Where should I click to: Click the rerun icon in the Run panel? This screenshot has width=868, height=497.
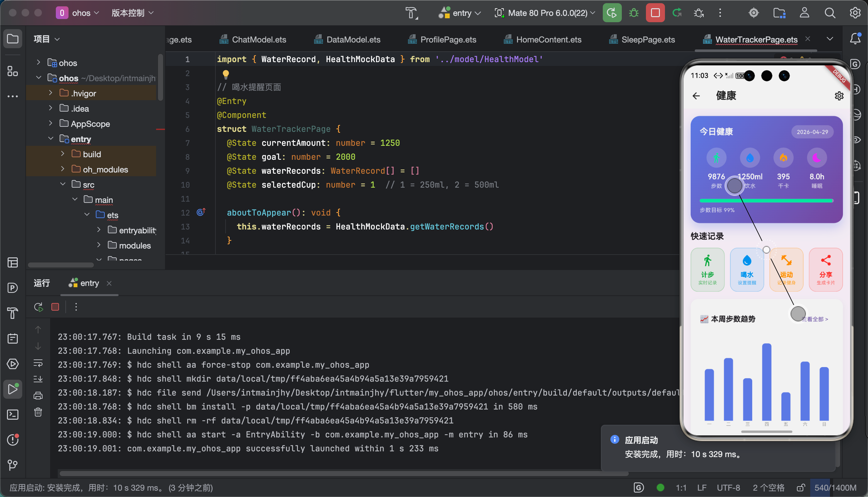click(x=38, y=307)
